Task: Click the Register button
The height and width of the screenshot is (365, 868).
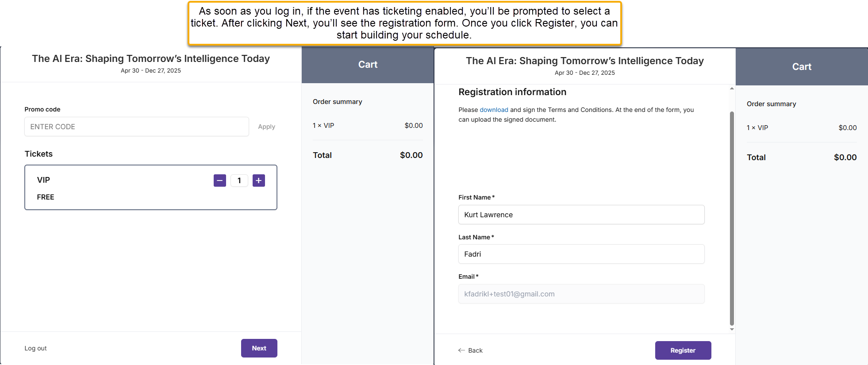Action: pyautogui.click(x=683, y=350)
